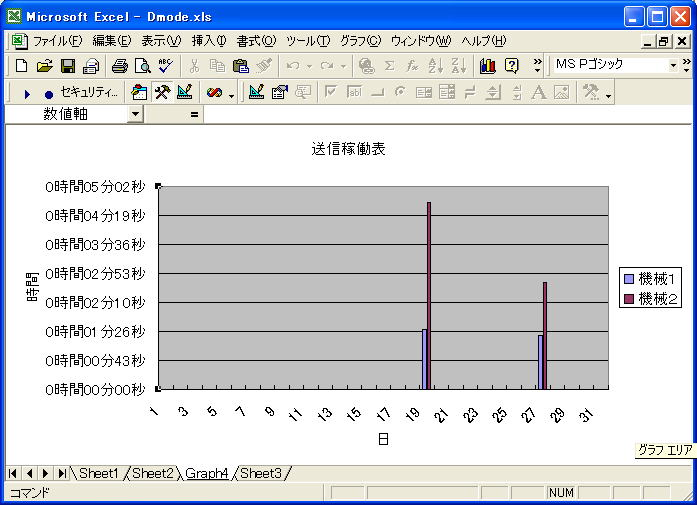
Task: Switch to Sheet1 tab
Action: [x=98, y=473]
